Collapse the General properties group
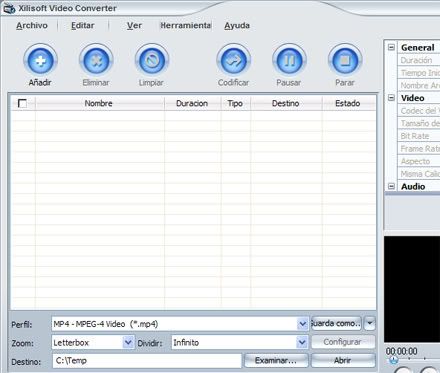 392,47
